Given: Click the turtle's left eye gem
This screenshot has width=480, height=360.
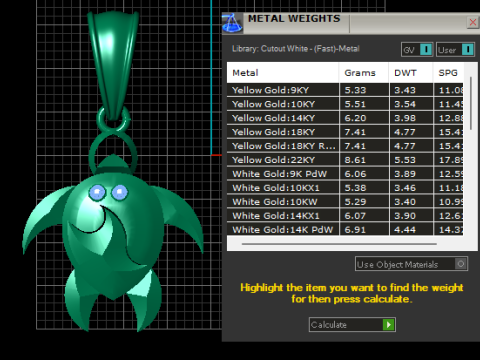Looking at the screenshot, I should (x=97, y=193).
